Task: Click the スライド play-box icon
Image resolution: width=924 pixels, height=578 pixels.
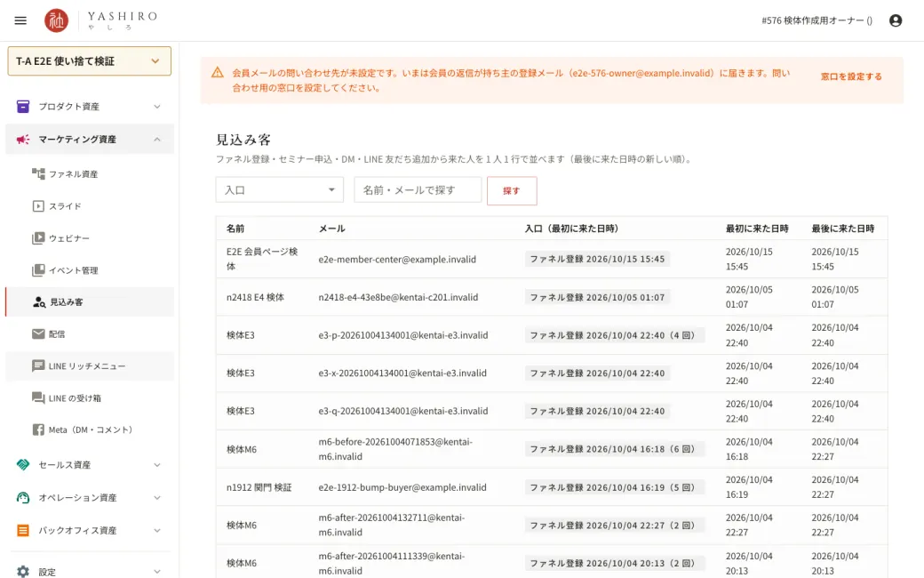Action: coord(38,205)
